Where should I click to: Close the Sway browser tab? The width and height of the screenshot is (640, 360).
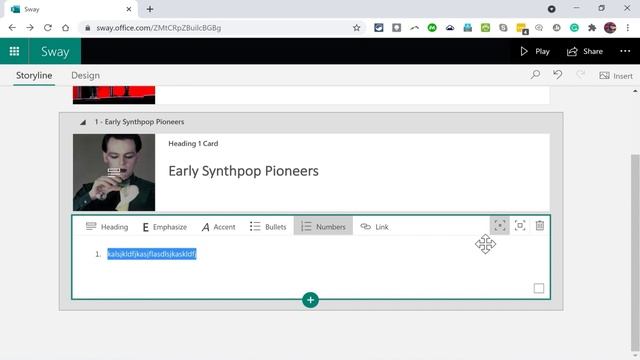click(129, 9)
